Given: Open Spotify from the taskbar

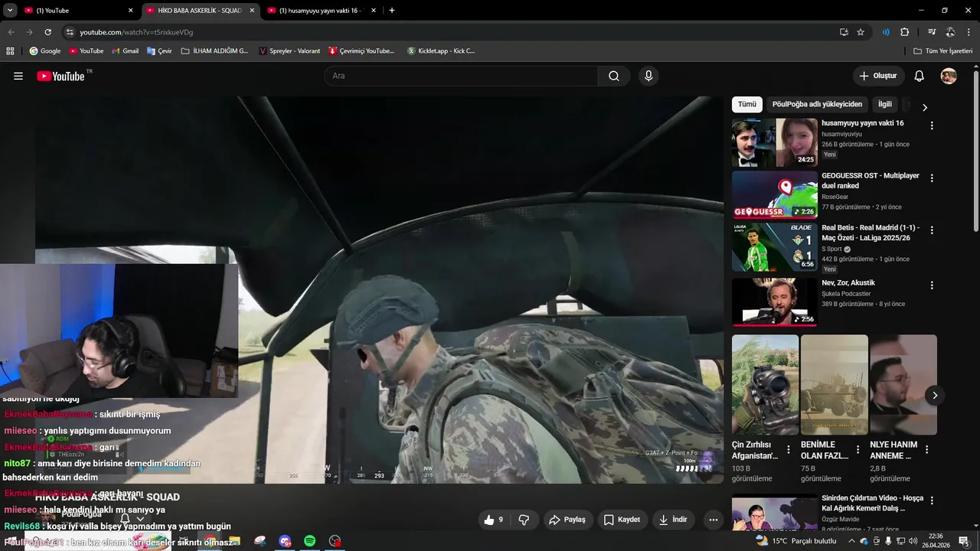Looking at the screenshot, I should tap(309, 541).
